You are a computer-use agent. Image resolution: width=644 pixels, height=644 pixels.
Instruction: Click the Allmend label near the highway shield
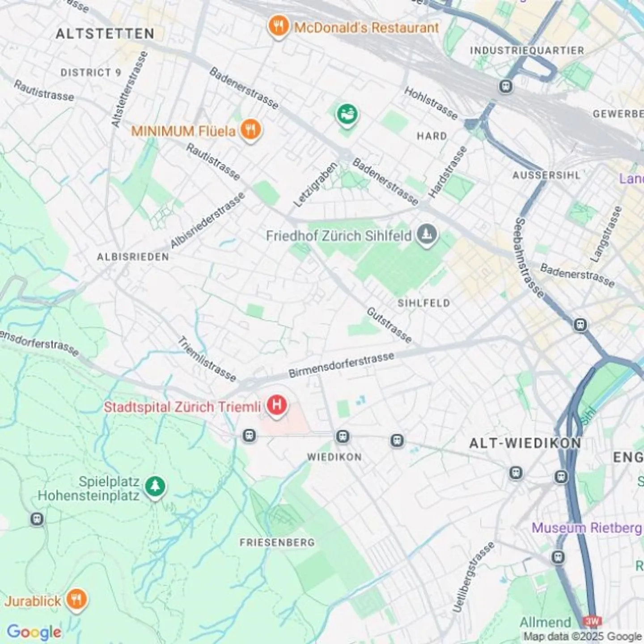(x=545, y=622)
